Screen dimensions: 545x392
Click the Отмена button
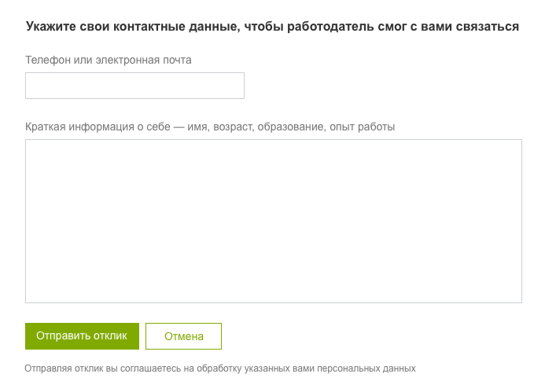click(x=183, y=336)
